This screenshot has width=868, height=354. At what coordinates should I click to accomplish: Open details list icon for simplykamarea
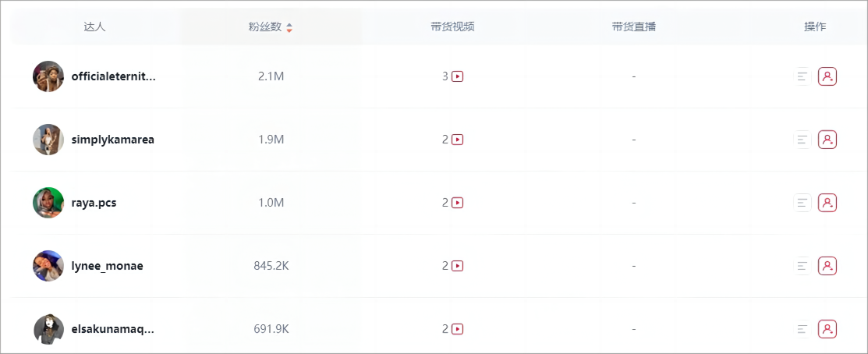[x=802, y=140]
